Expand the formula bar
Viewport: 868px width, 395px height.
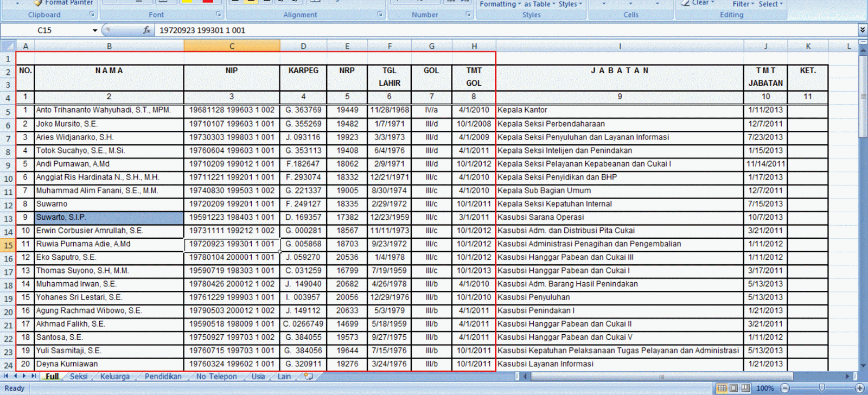coord(863,30)
